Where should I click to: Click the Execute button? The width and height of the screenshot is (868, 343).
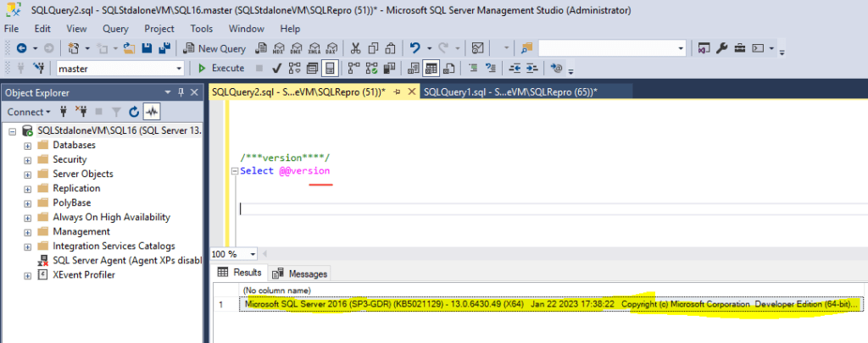[221, 68]
